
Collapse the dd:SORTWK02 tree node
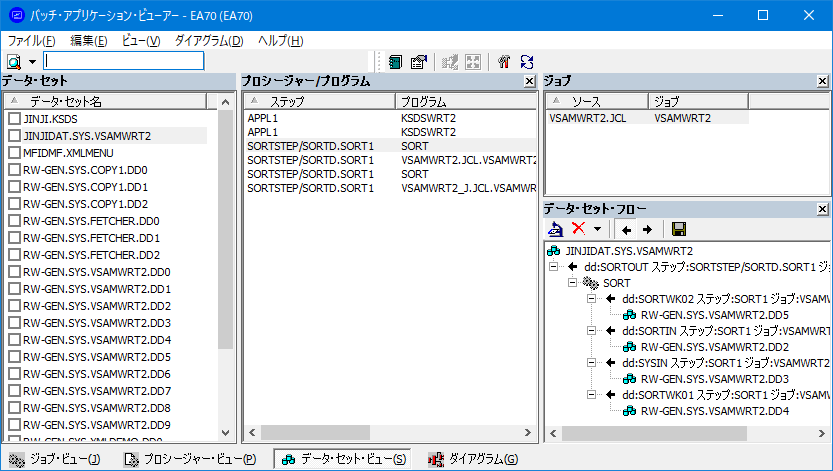[591, 298]
